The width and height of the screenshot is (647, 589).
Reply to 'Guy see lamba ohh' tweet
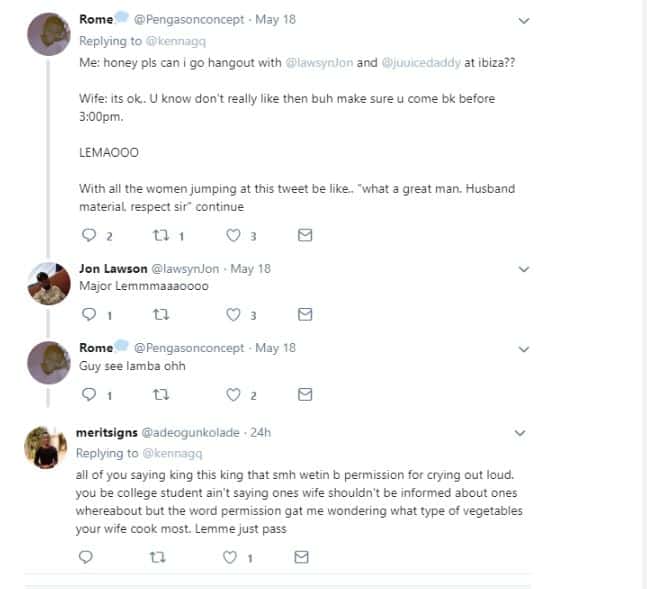pyautogui.click(x=87, y=394)
